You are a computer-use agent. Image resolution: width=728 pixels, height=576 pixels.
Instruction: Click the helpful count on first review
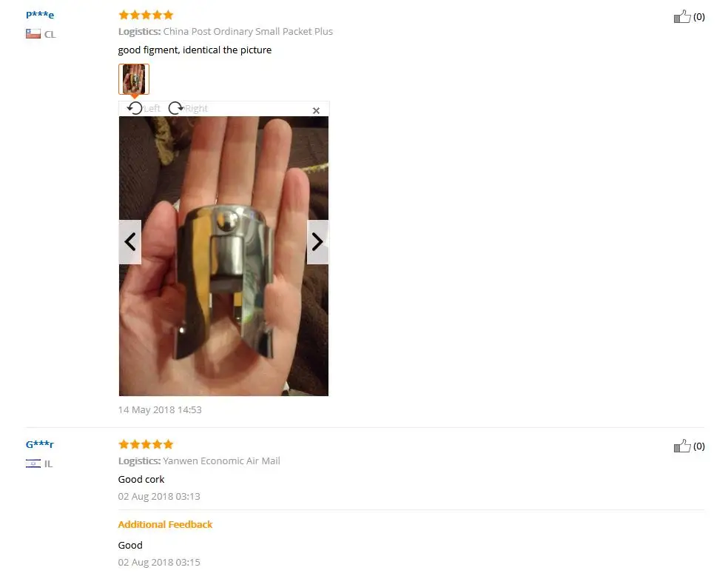(698, 17)
